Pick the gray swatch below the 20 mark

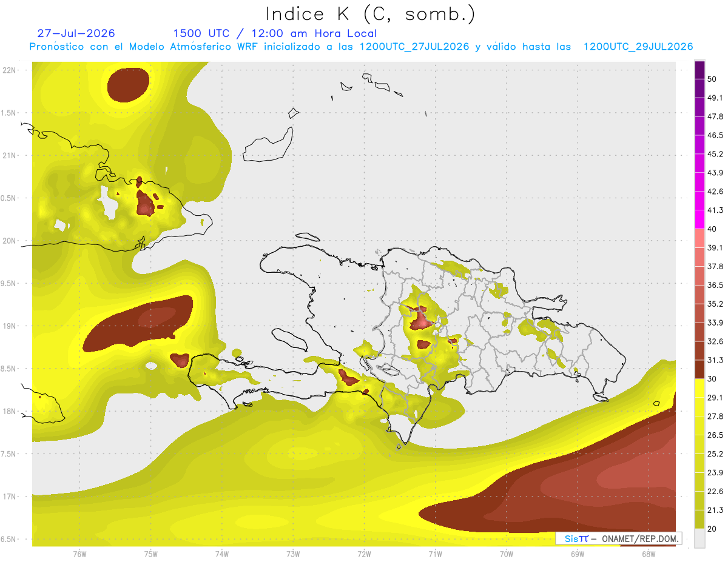click(699, 538)
